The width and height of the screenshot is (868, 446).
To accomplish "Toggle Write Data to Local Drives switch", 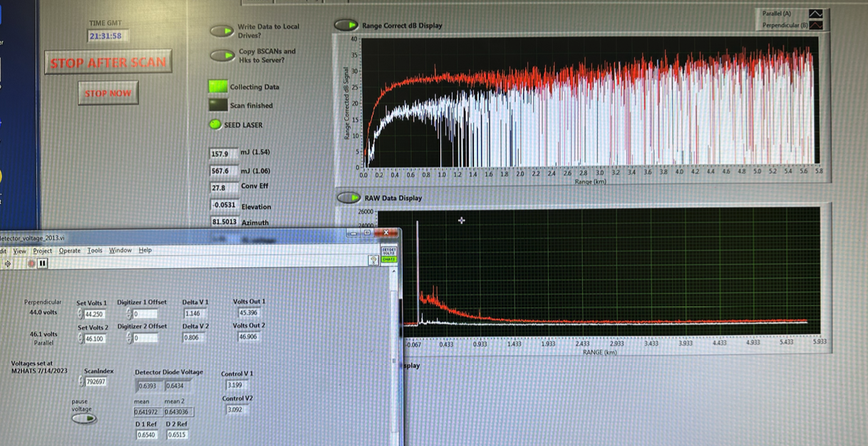I will 223,31.
